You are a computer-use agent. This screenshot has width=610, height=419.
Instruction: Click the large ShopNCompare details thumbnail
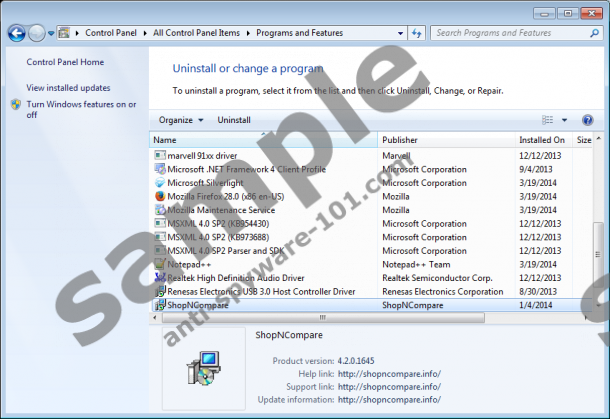pyautogui.click(x=204, y=368)
